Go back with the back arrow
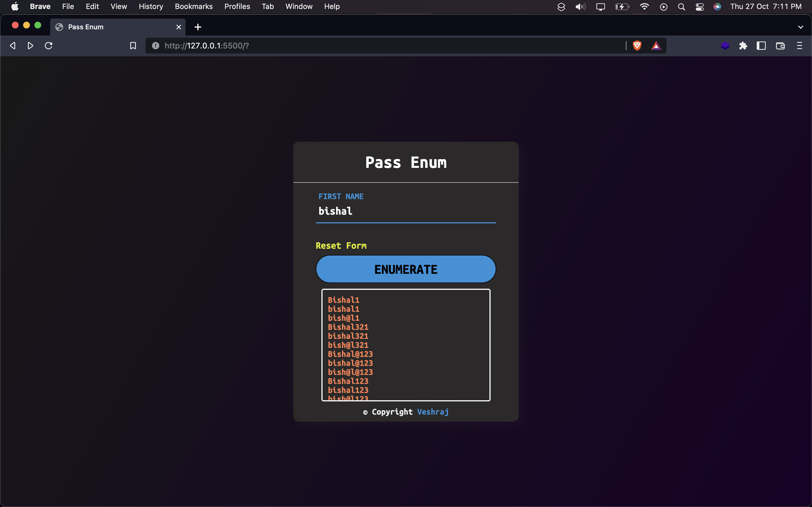The height and width of the screenshot is (507, 812). pos(13,46)
